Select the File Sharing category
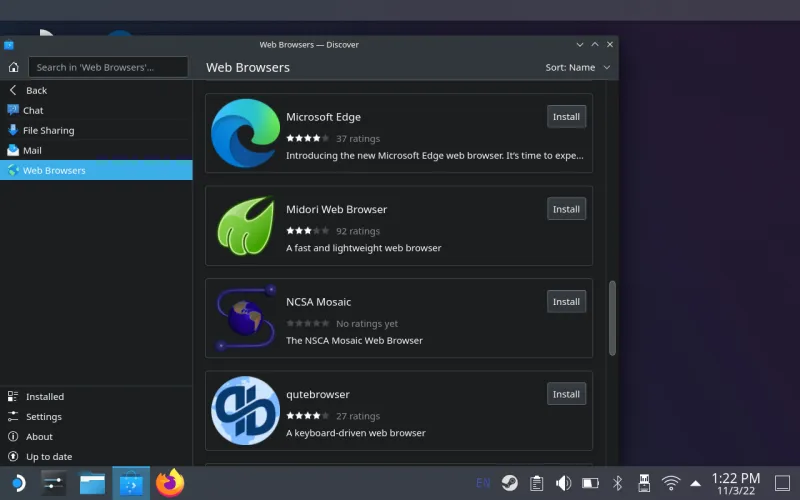The height and width of the screenshot is (500, 800). tap(48, 130)
